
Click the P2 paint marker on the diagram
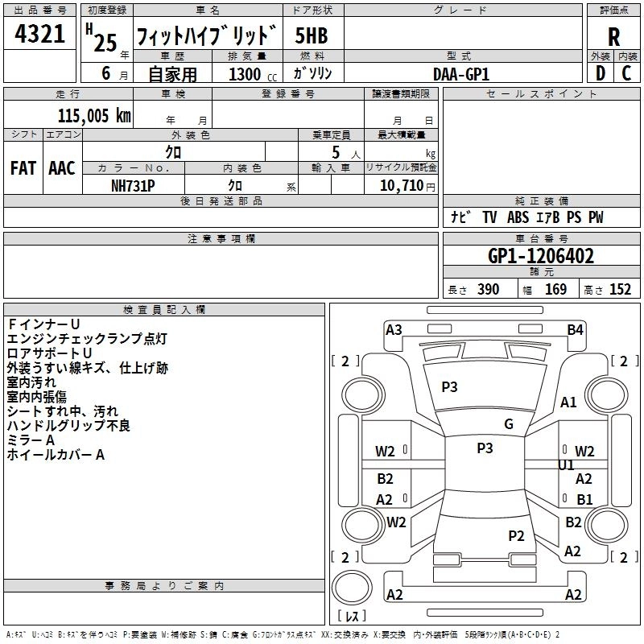(x=517, y=535)
